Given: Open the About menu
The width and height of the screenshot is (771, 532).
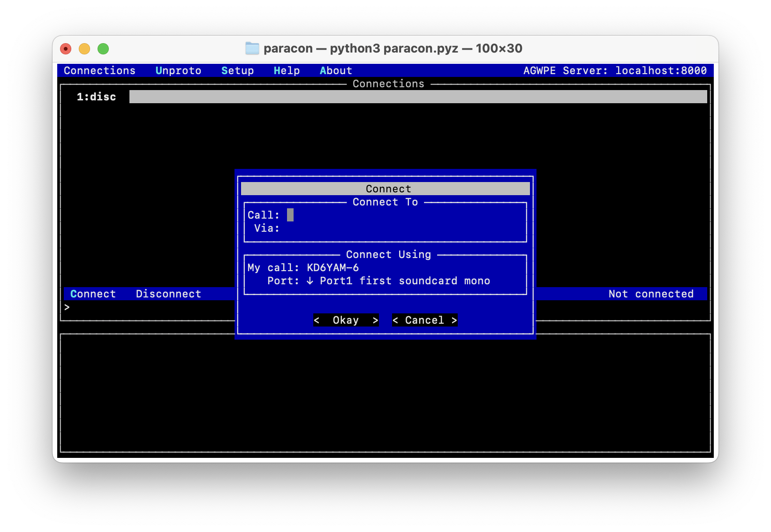Looking at the screenshot, I should tap(336, 70).
